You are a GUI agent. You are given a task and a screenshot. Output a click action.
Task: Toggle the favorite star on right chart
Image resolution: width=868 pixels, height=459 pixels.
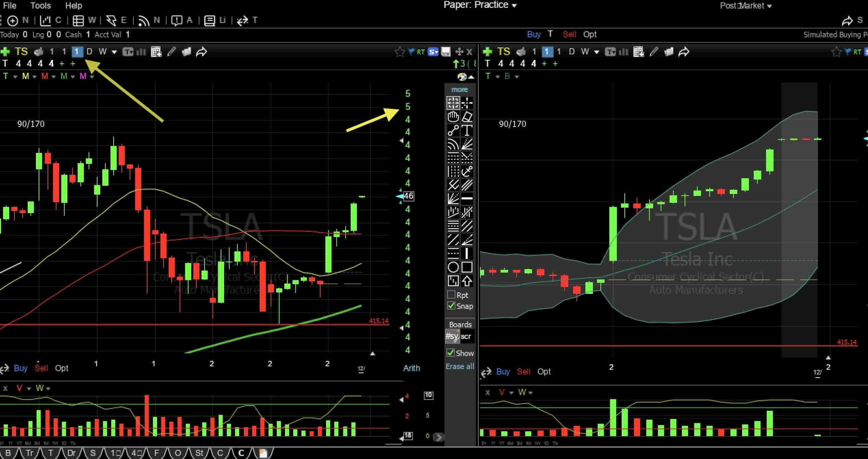coord(836,52)
